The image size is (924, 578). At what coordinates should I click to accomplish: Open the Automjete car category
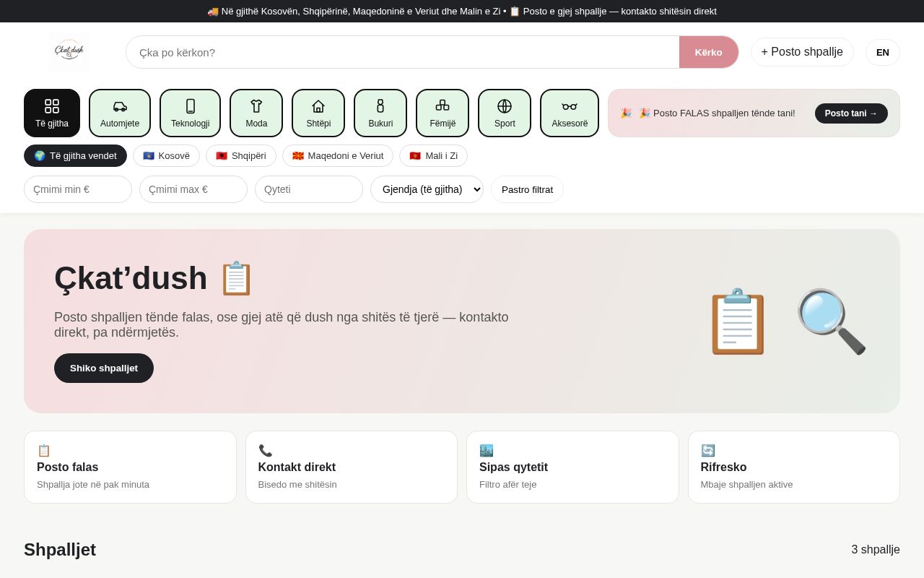pyautogui.click(x=120, y=113)
